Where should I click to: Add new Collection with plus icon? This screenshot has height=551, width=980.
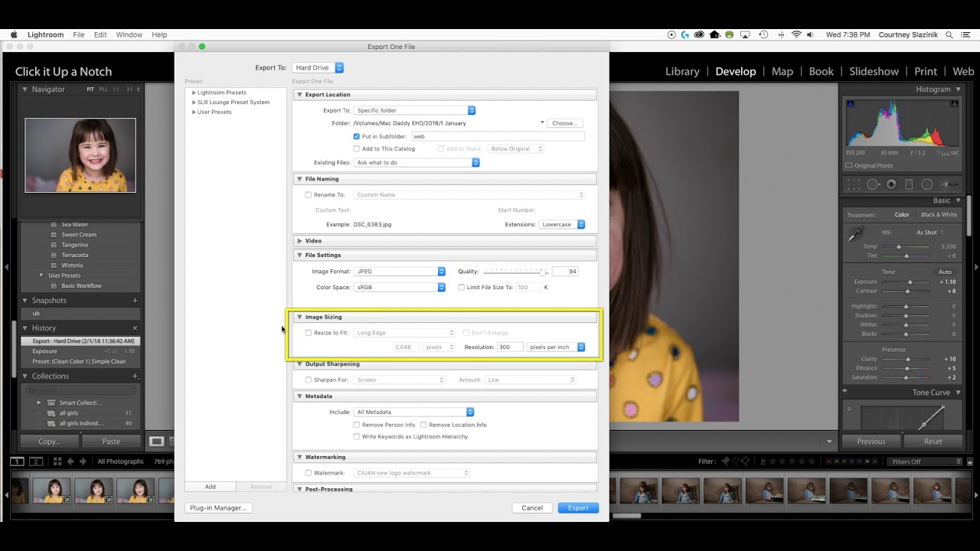pyautogui.click(x=135, y=377)
